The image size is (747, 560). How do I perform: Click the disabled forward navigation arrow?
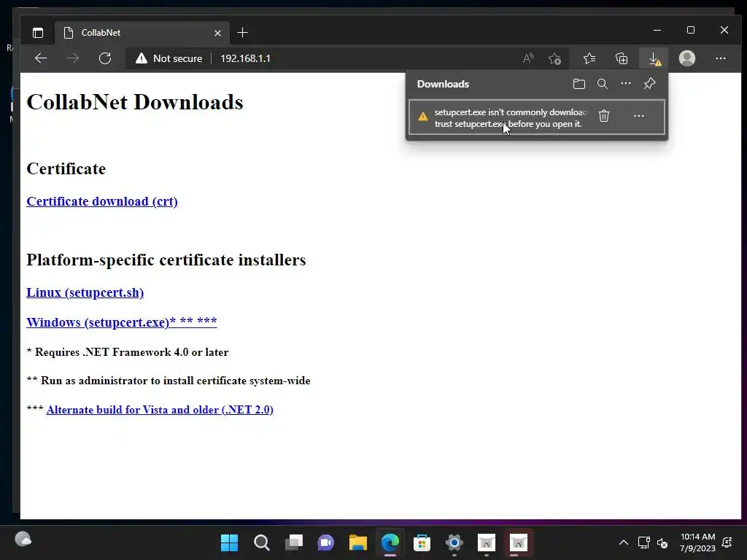[x=73, y=58]
